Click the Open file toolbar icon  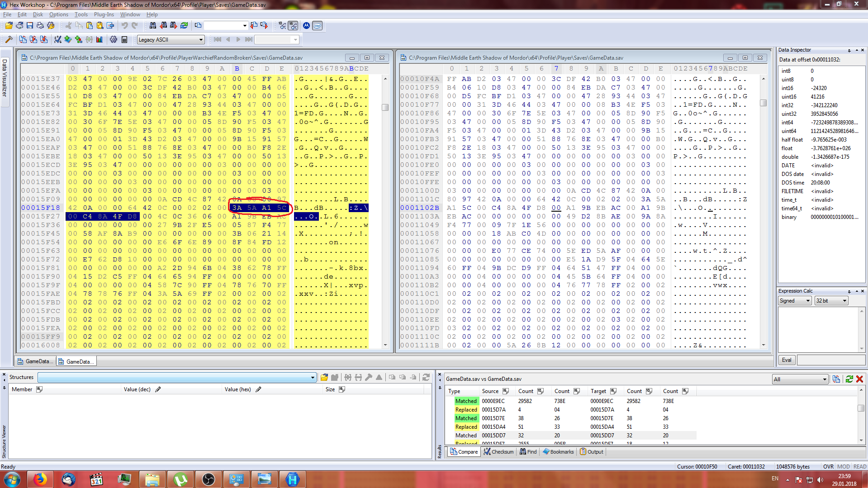[x=9, y=26]
